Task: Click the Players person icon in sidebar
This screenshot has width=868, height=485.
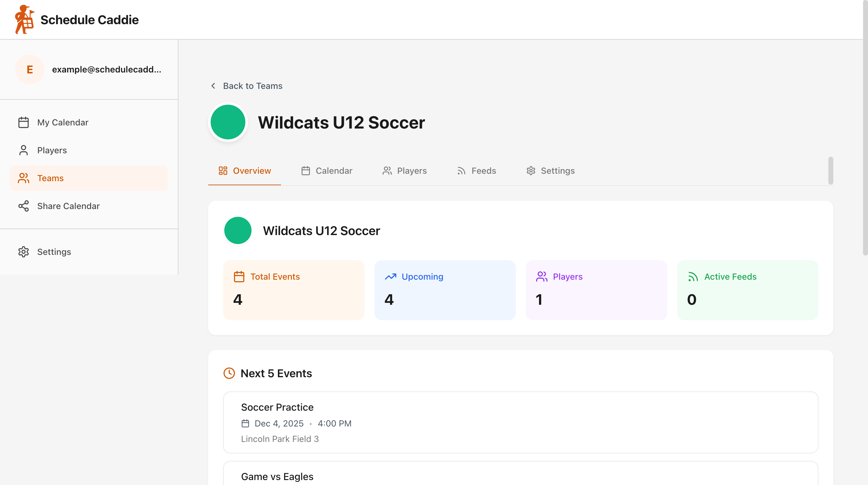Action: pos(23,150)
